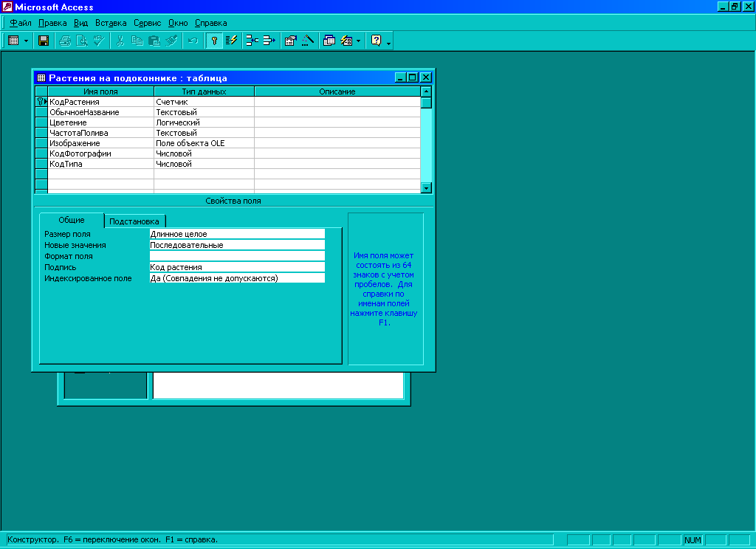The image size is (756, 549).
Task: Click into the empty Формат поля box
Action: pyautogui.click(x=237, y=256)
